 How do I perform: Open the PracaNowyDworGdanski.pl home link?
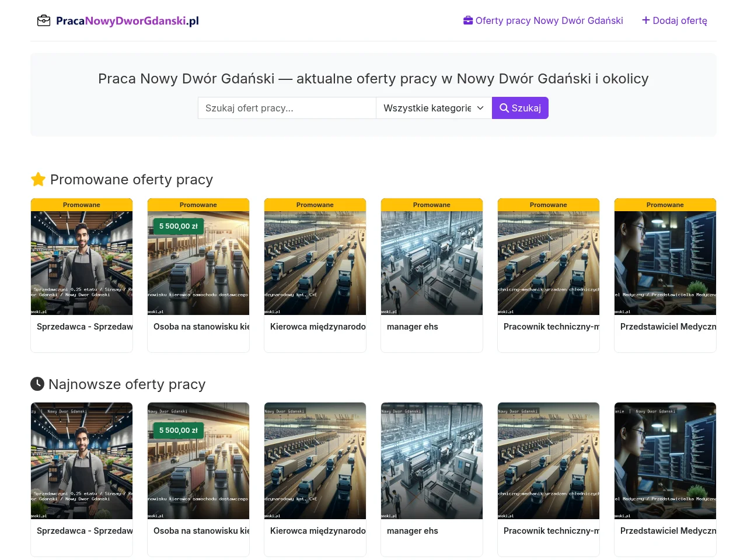click(x=118, y=21)
